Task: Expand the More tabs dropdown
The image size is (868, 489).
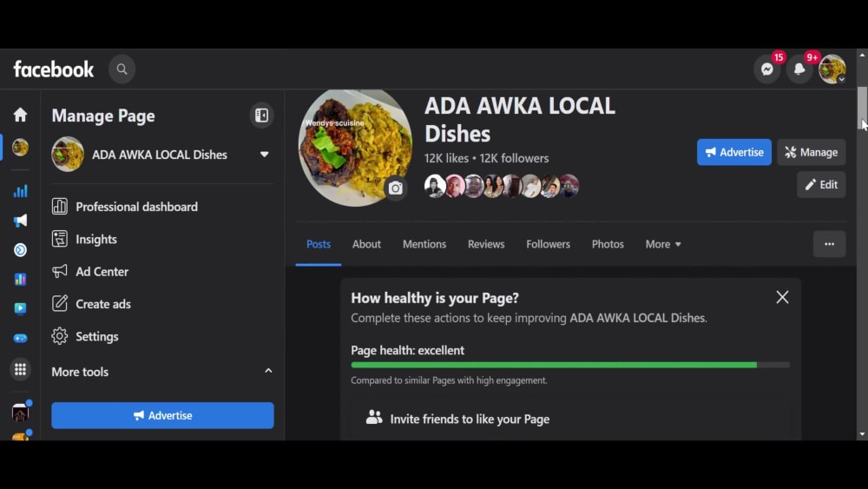Action: tap(663, 244)
